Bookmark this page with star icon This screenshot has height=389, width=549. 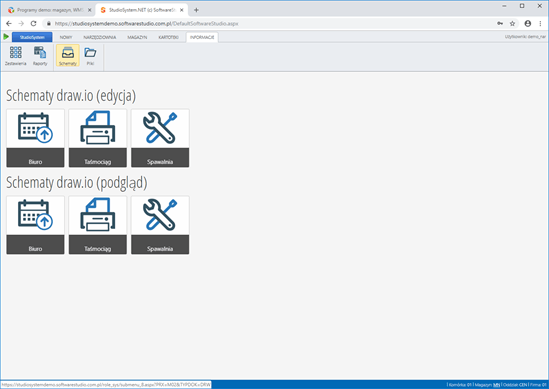click(512, 23)
